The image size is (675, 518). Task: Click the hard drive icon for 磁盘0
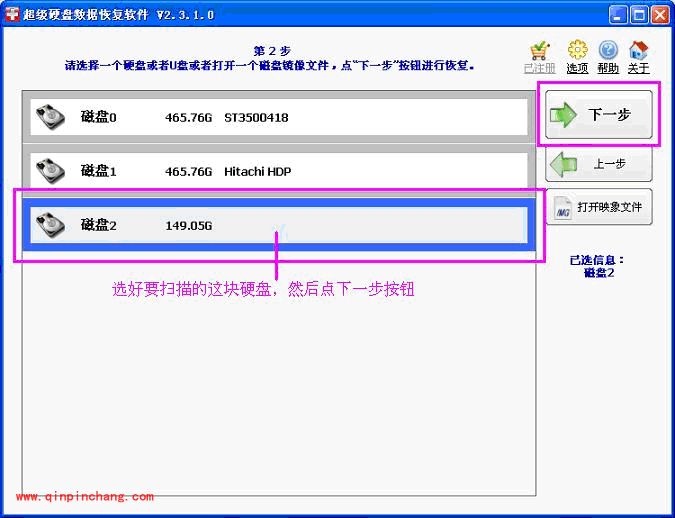(50, 116)
